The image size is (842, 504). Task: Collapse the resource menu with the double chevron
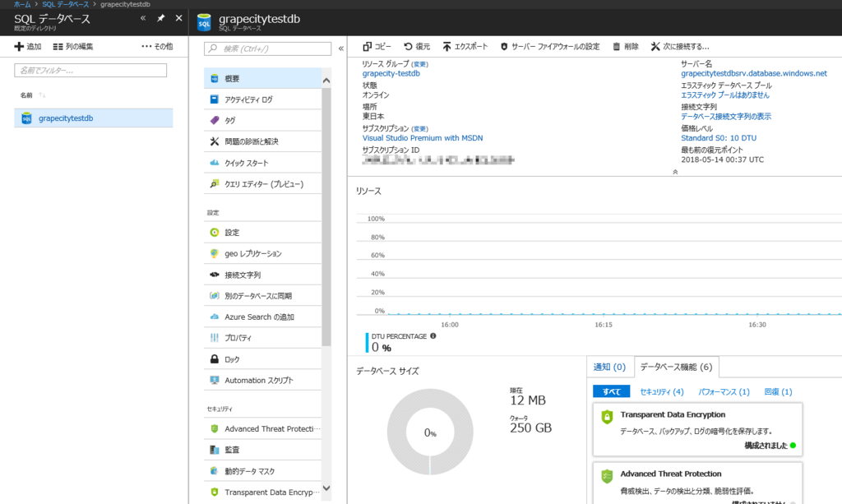[x=341, y=49]
